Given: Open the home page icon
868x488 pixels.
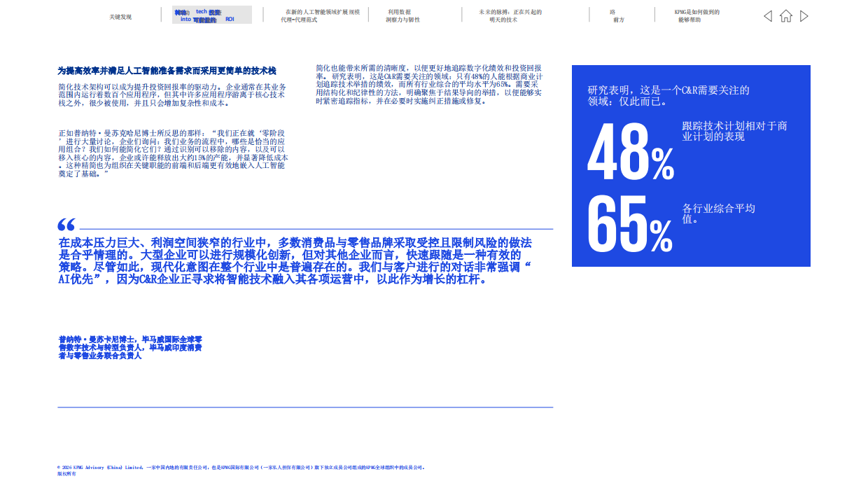Looking at the screenshot, I should point(786,16).
